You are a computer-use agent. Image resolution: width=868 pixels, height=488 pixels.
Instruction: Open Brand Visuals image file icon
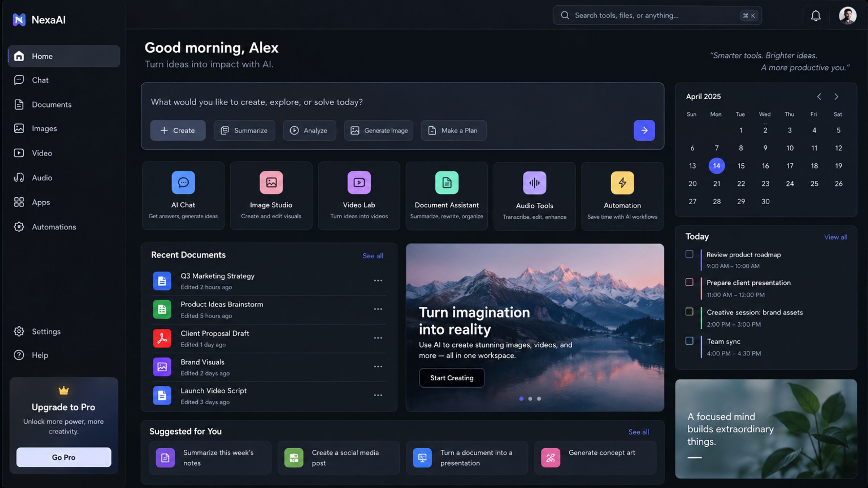point(162,367)
